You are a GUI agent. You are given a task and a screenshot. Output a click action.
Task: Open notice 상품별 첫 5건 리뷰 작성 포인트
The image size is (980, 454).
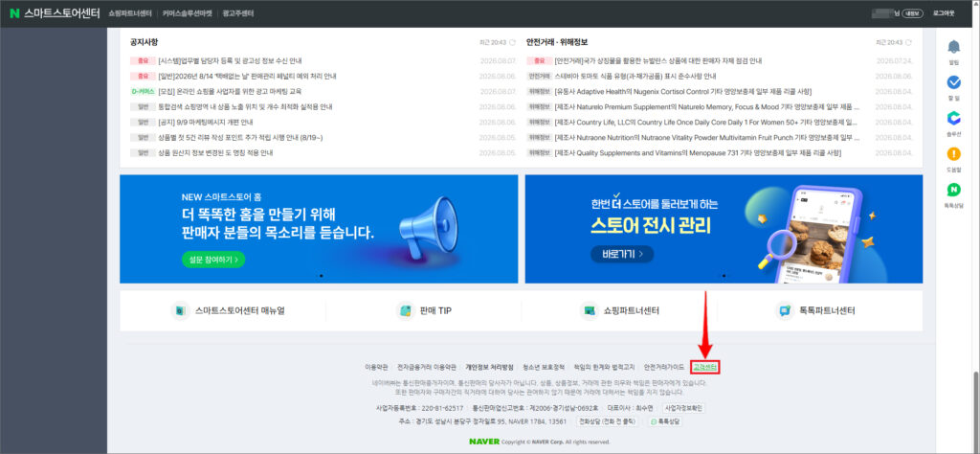[240, 138]
